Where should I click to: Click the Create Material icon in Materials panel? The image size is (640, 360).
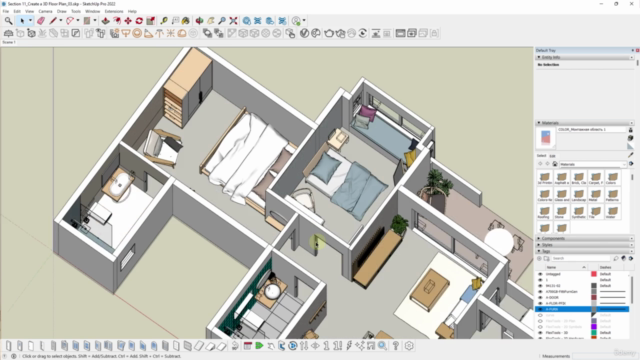(631, 138)
